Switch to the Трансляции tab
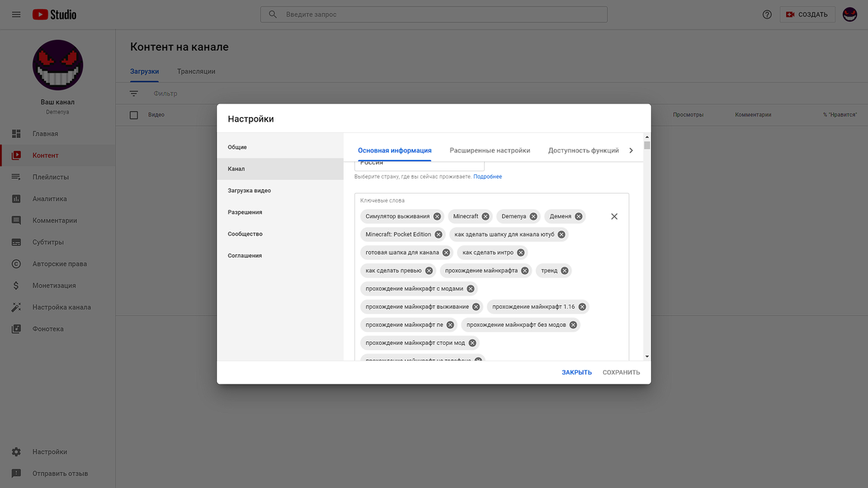Screen dimensions: 868x488 point(196,72)
